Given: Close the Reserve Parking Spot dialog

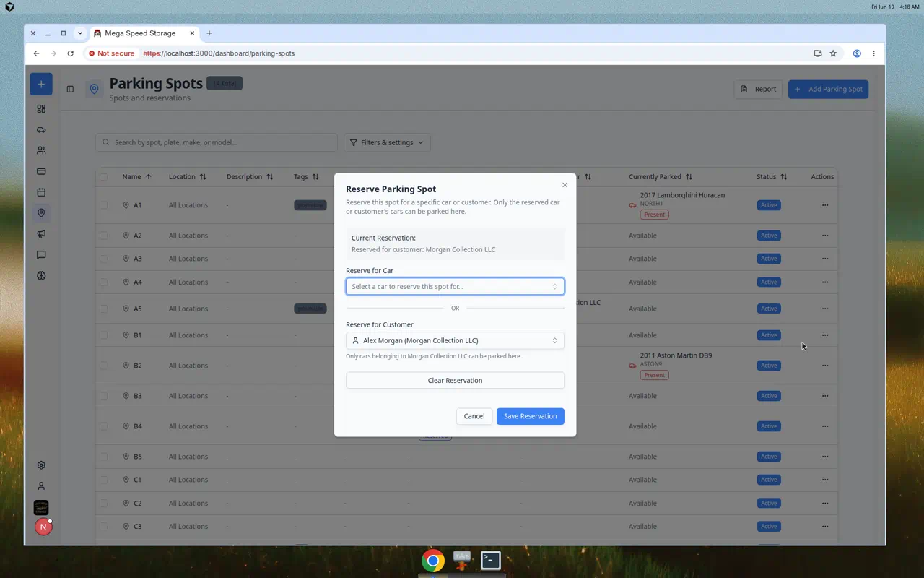Looking at the screenshot, I should [565, 185].
